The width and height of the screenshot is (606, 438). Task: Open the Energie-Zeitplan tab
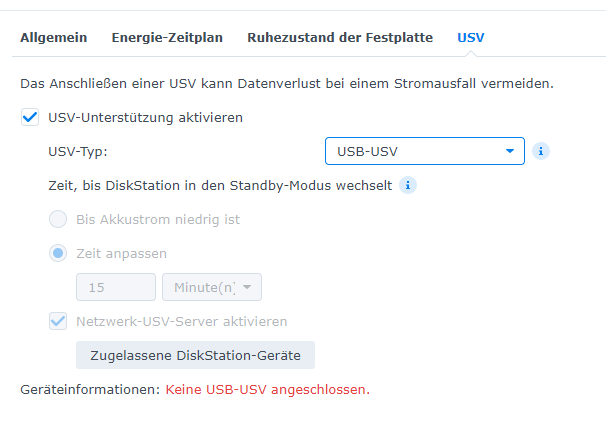[x=167, y=37]
